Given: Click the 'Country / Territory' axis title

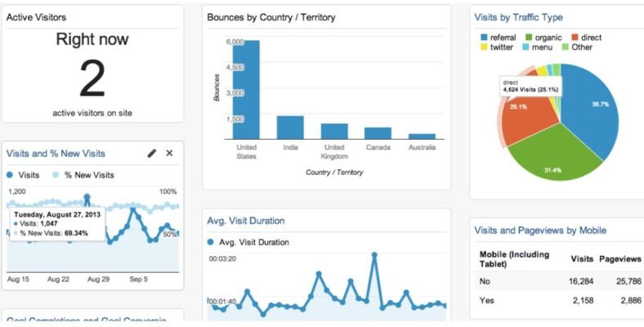Looking at the screenshot, I should (334, 172).
